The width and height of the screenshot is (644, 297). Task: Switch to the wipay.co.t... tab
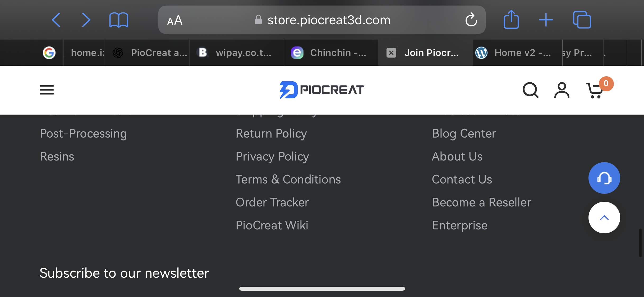point(237,53)
